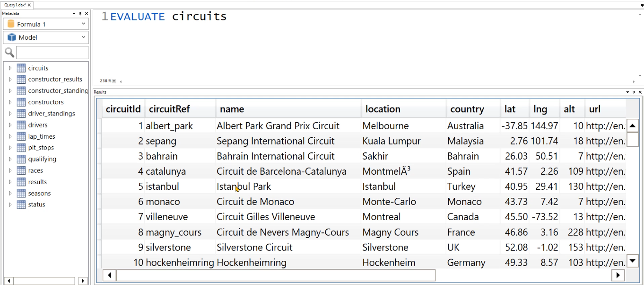Click the races table icon

tap(21, 170)
